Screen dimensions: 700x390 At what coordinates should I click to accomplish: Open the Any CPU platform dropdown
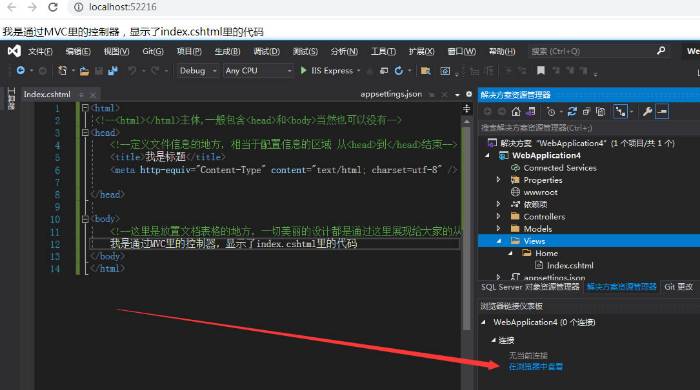coord(258,71)
